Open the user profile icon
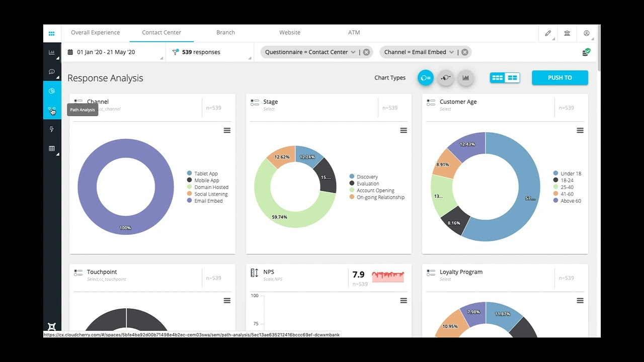644x362 pixels. (587, 33)
